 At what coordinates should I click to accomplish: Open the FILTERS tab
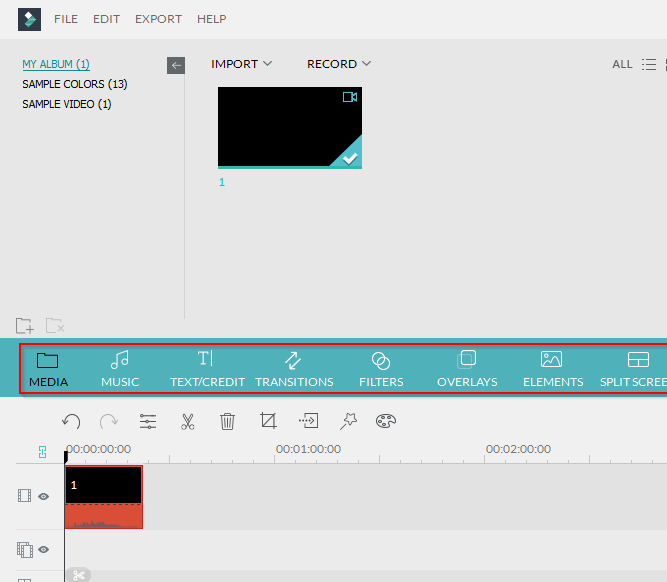[x=381, y=369]
